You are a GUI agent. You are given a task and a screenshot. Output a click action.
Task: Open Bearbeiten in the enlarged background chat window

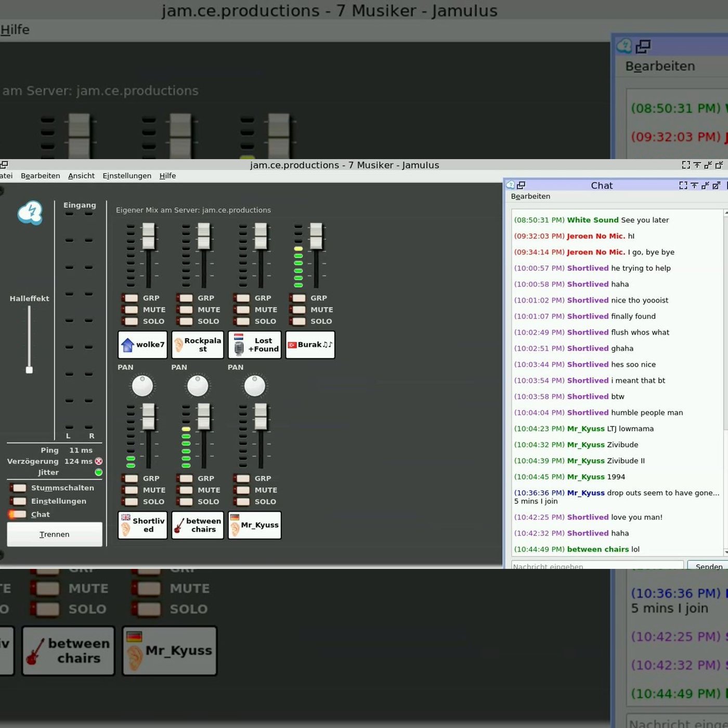click(x=660, y=66)
